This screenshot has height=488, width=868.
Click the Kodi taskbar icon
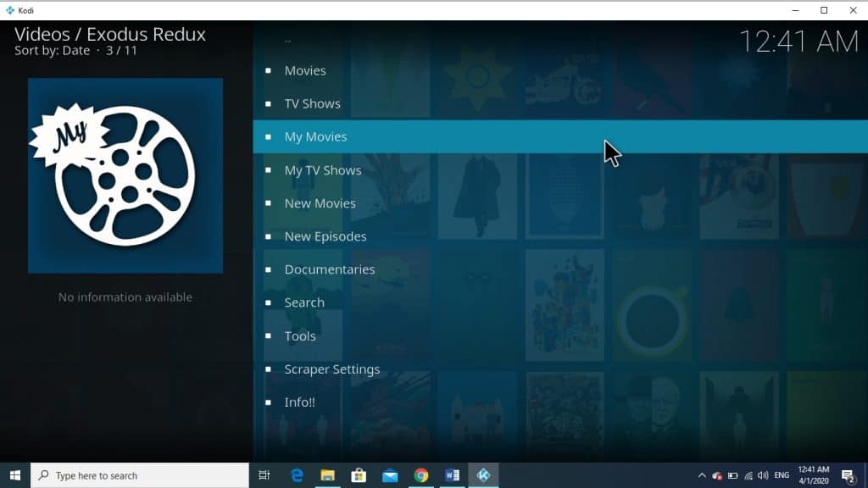tap(483, 475)
